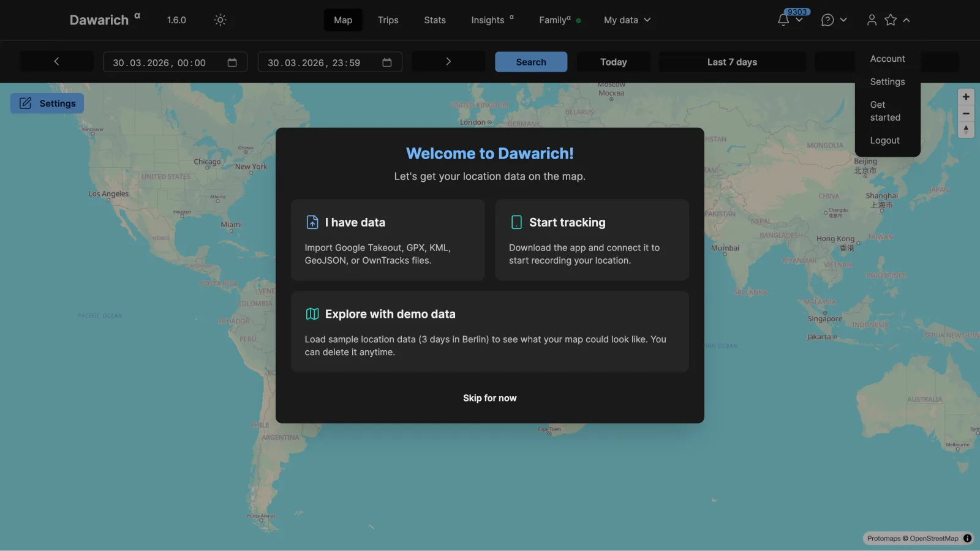Select Settings from user menu
Screen dimensions: 980x551
click(x=888, y=82)
